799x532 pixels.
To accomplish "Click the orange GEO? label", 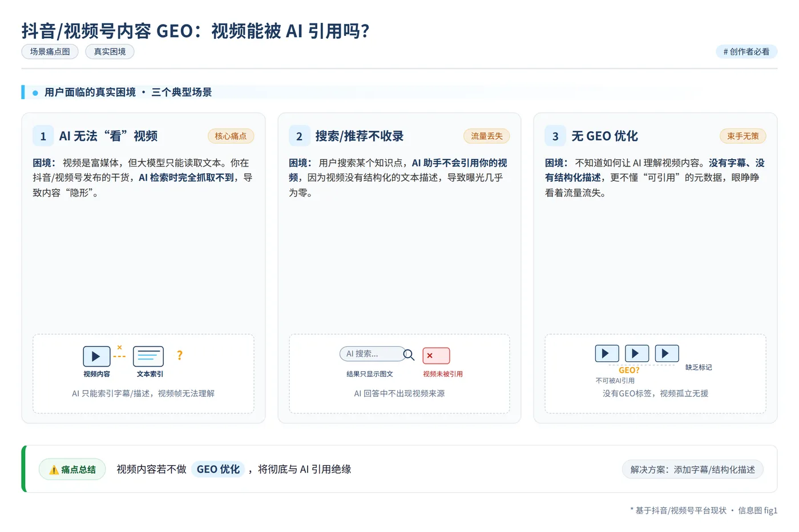I will [x=629, y=370].
